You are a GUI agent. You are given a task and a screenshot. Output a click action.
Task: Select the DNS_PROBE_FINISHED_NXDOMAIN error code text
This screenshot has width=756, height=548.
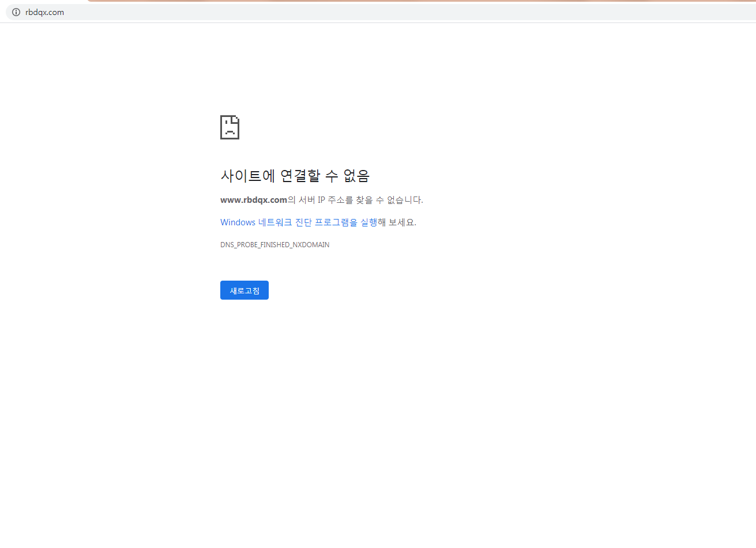point(275,245)
